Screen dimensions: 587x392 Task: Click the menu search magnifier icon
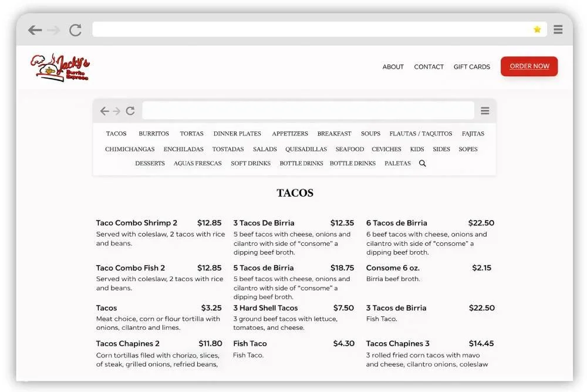[x=422, y=163]
